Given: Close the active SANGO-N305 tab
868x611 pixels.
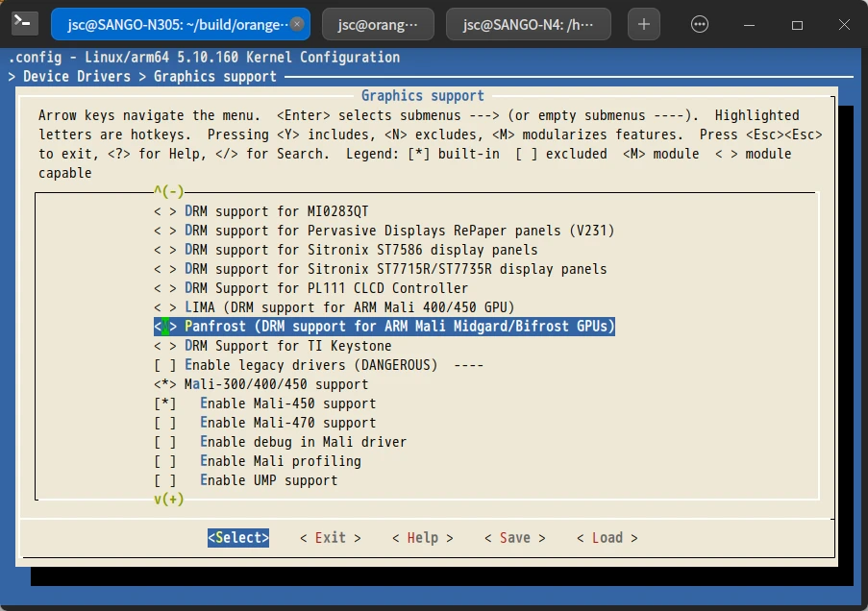Looking at the screenshot, I should coord(297,24).
